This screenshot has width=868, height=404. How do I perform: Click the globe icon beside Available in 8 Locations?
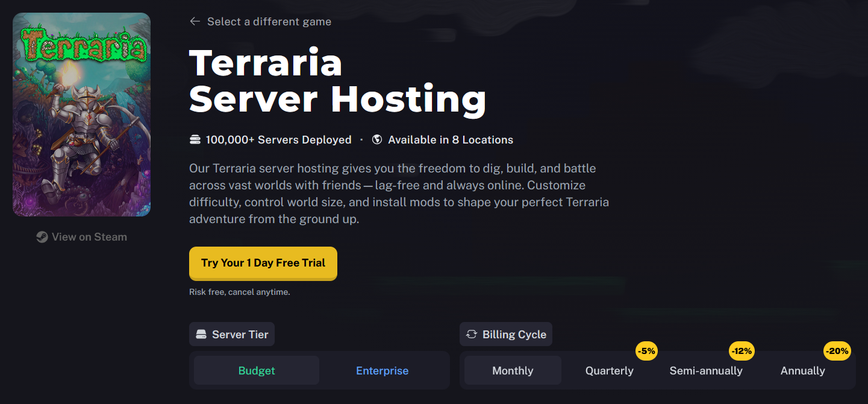click(x=377, y=140)
